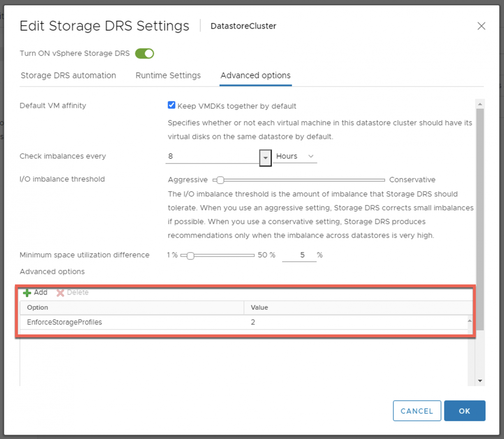Click the CANCEL button

pos(417,411)
